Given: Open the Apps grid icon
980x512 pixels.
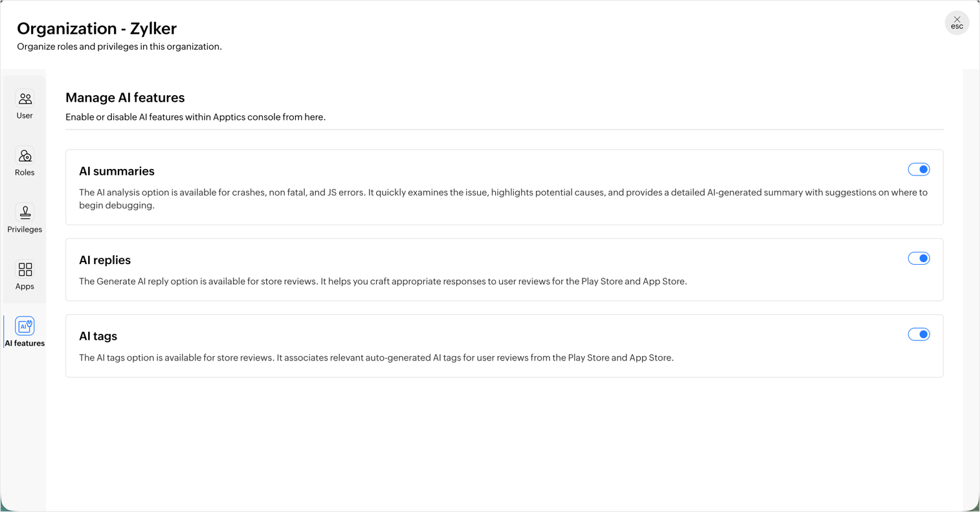Looking at the screenshot, I should tap(25, 269).
